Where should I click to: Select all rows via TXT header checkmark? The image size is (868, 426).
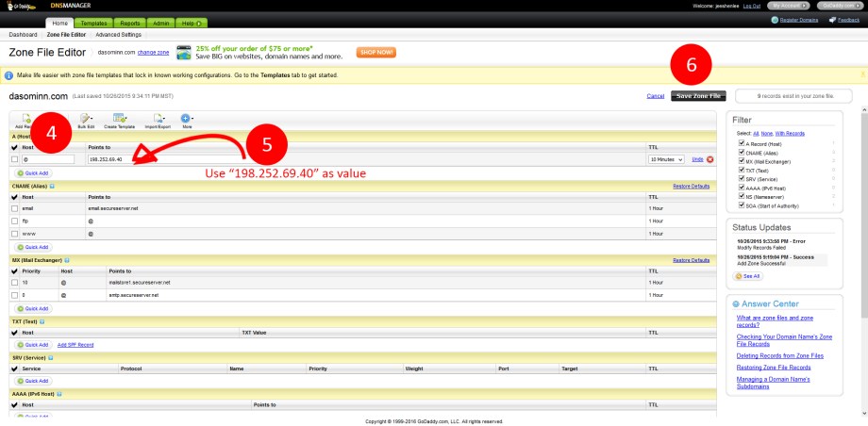coord(14,333)
